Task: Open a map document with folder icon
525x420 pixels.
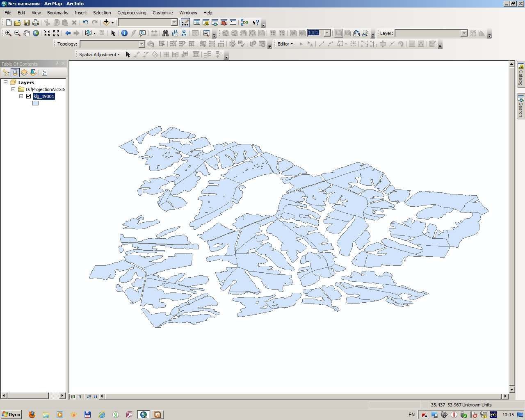Action: pos(17,23)
